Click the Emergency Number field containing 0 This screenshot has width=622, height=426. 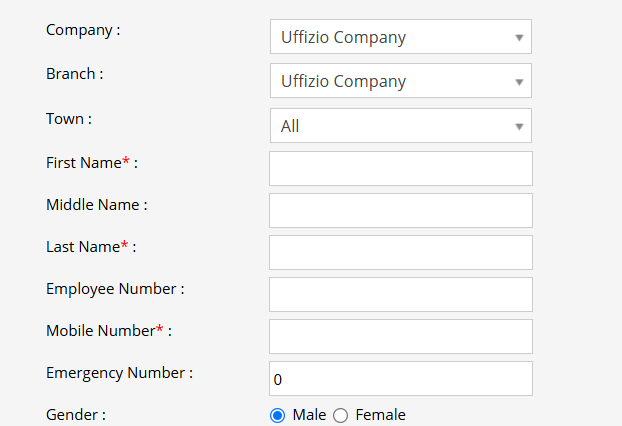tap(400, 379)
